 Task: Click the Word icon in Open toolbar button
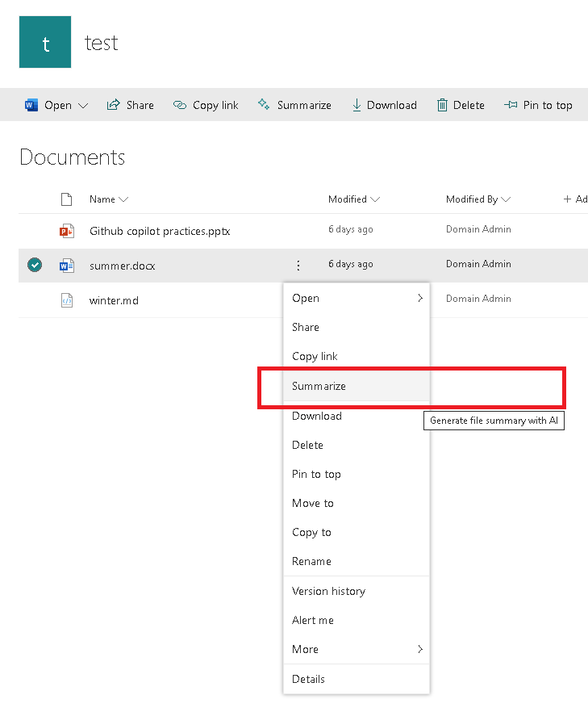(x=31, y=105)
